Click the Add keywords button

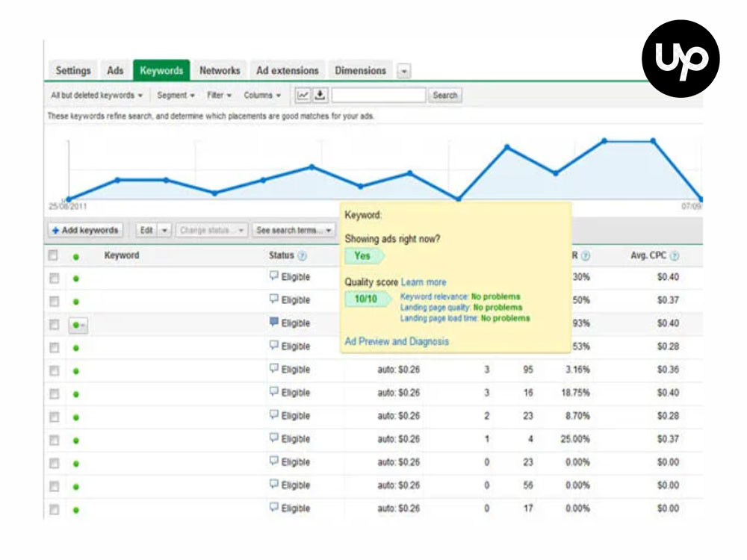click(x=85, y=231)
